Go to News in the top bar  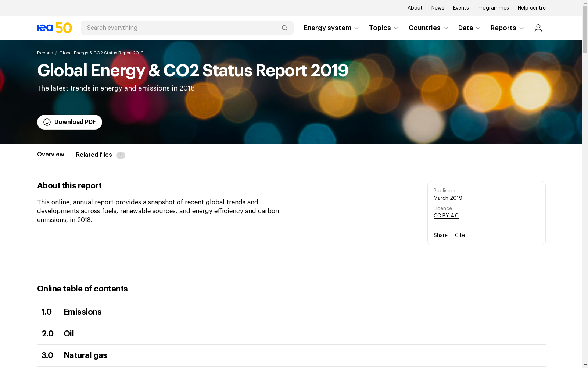(438, 8)
